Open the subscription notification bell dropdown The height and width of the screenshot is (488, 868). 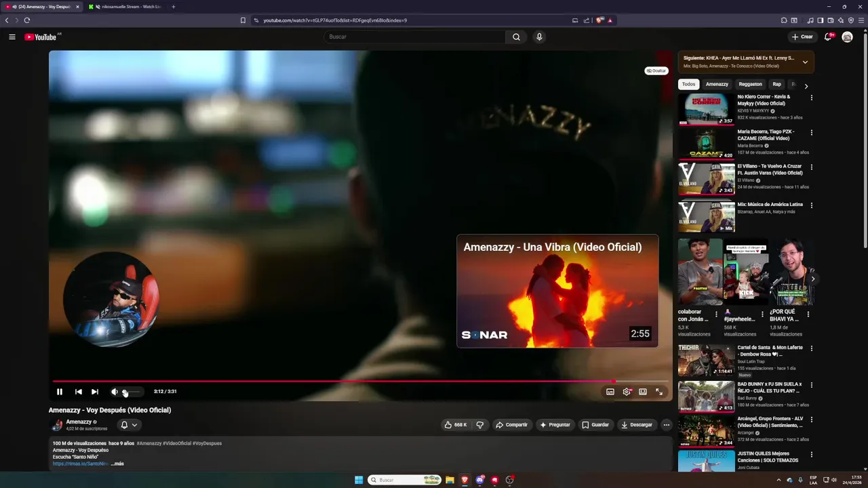[129, 425]
